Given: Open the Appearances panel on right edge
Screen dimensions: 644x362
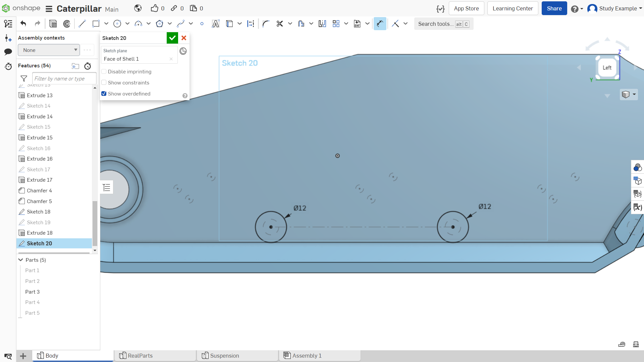Looking at the screenshot, I should [x=637, y=167].
